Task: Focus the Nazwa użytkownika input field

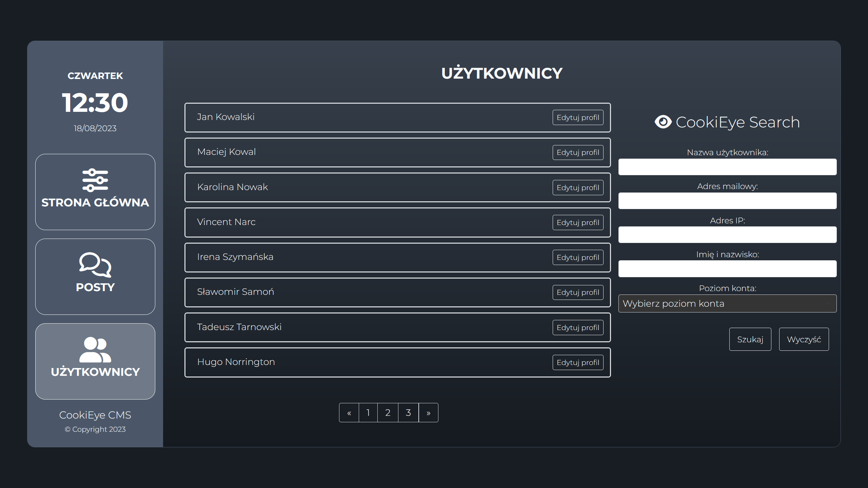Action: point(727,167)
